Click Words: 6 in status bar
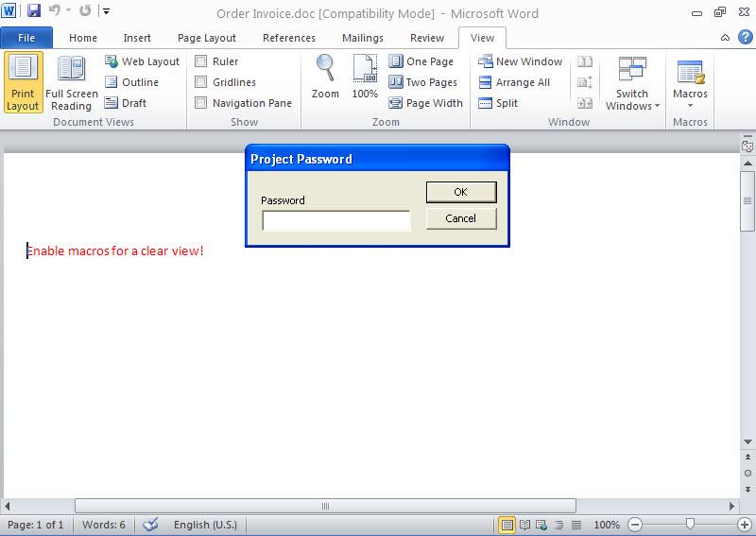Screen dimensions: 756x536 104,525
